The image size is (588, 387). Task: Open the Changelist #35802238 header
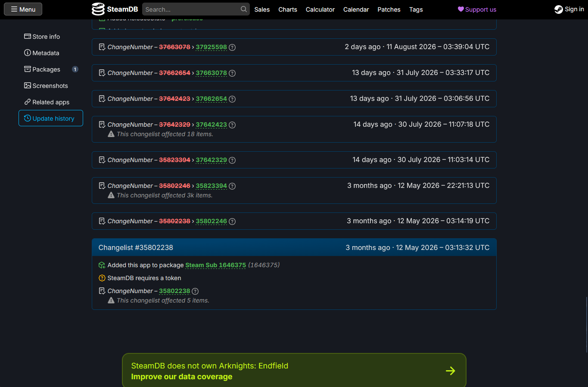[294, 247]
